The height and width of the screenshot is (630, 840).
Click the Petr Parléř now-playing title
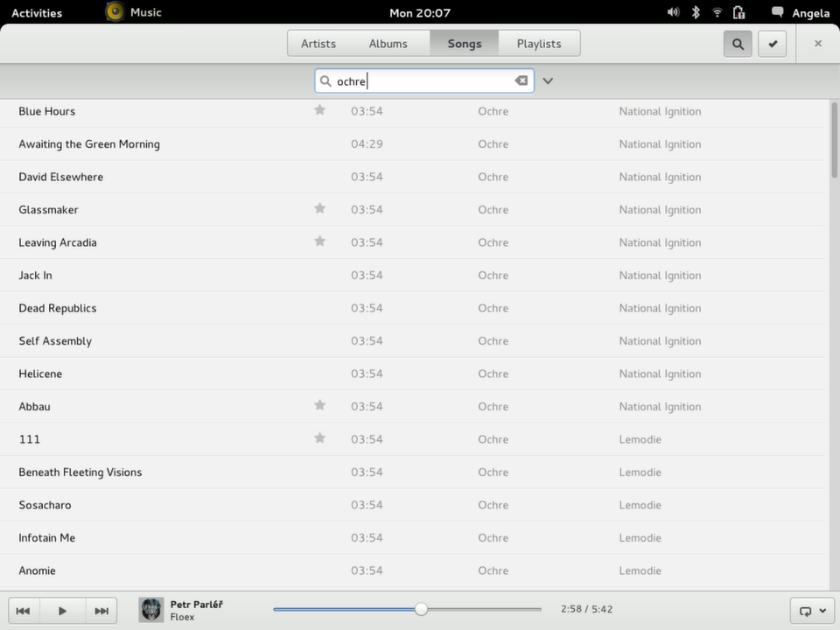[x=197, y=605]
